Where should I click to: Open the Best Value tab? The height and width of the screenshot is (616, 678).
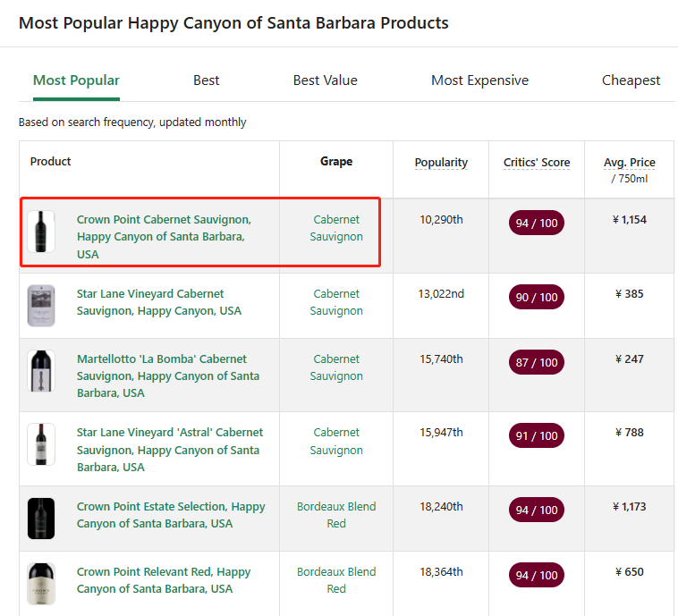click(326, 80)
